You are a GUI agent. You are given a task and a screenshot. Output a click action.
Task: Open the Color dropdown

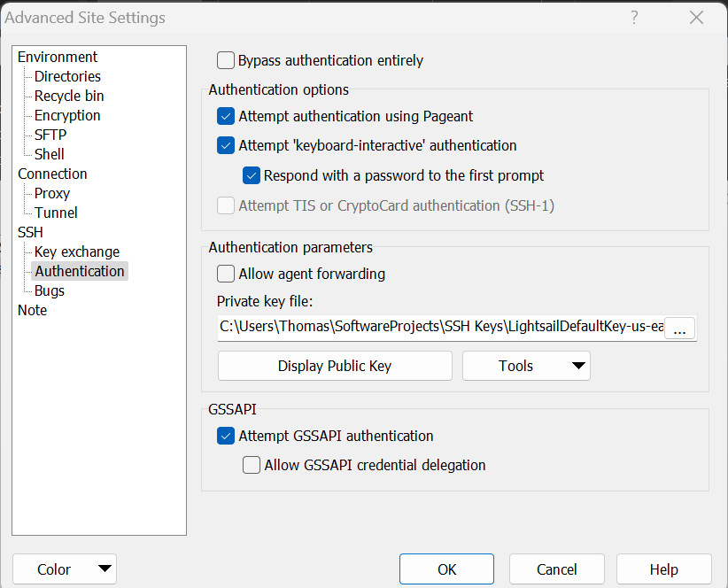(x=64, y=569)
